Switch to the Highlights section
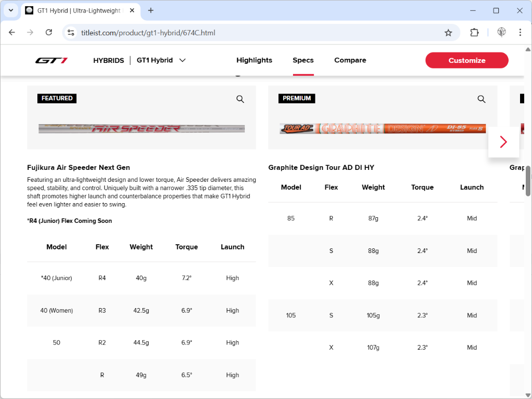 click(x=254, y=60)
